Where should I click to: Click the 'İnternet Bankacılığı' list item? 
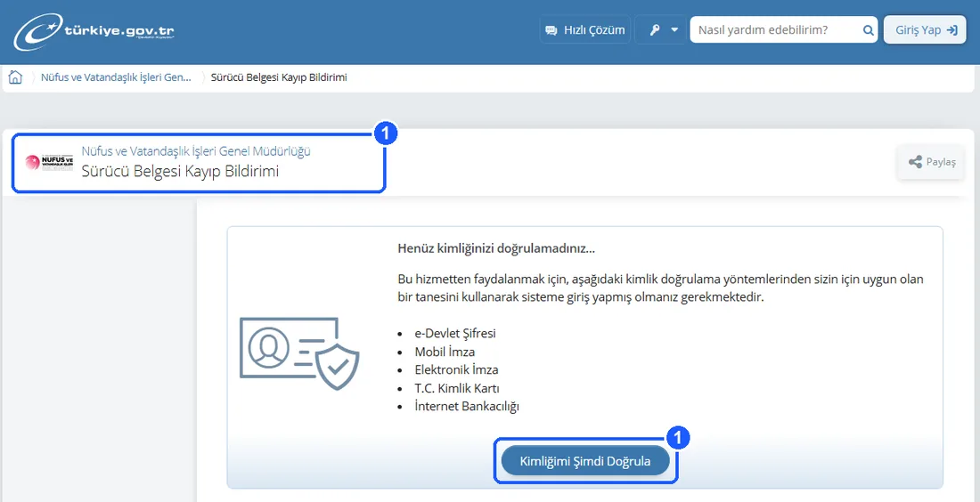(x=467, y=407)
